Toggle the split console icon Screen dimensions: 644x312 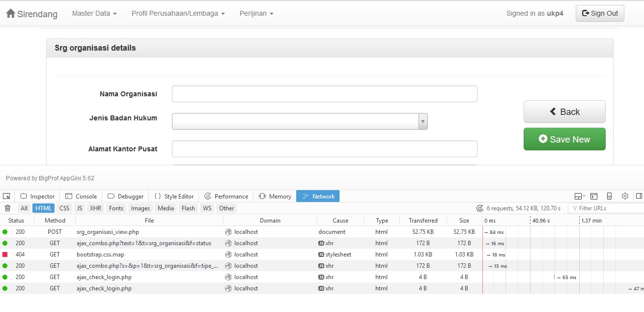(594, 196)
